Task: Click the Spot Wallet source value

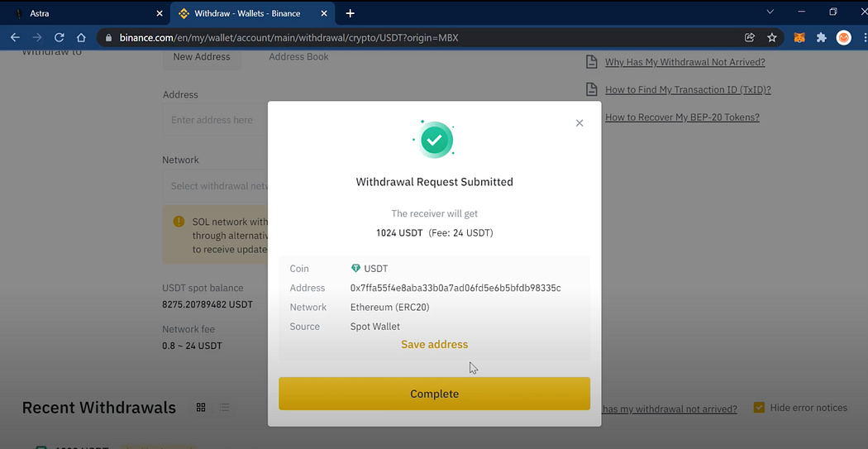Action: [x=374, y=327]
